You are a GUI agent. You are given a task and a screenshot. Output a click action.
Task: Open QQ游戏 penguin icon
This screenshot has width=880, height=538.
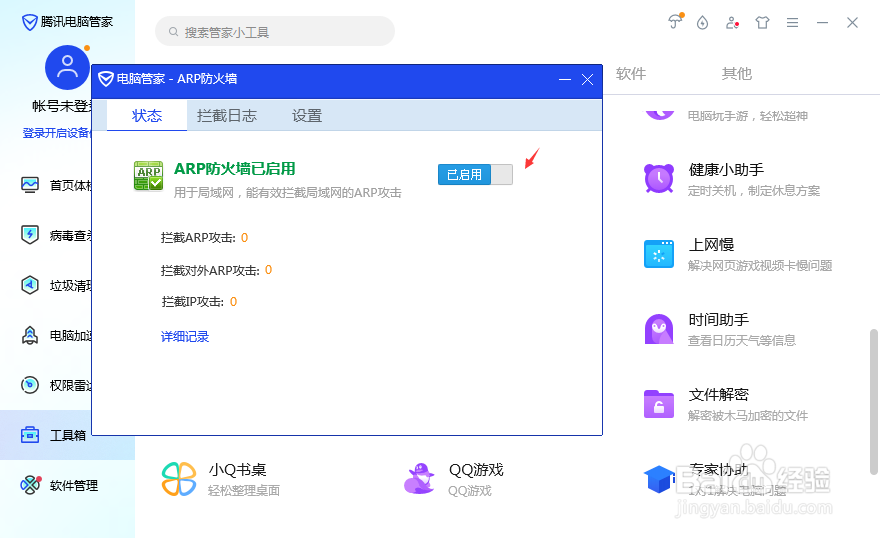tap(419, 479)
